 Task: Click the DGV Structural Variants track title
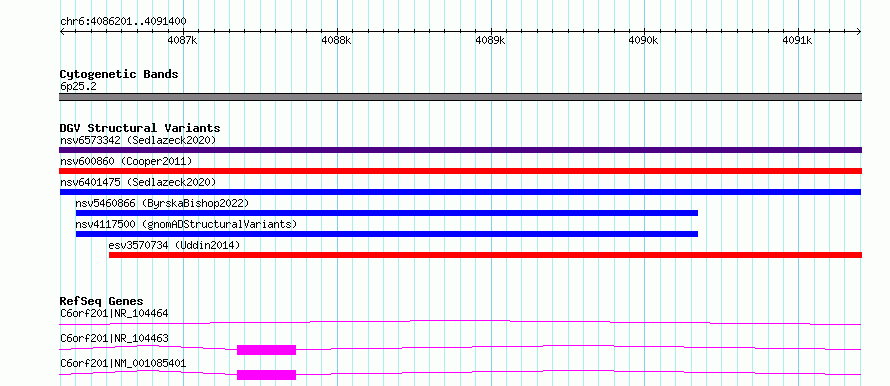click(140, 128)
